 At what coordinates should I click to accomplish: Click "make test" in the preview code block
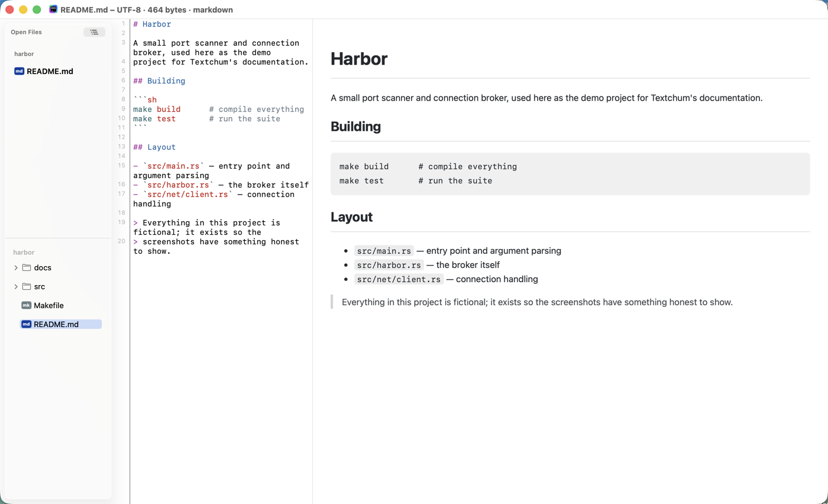tap(361, 181)
